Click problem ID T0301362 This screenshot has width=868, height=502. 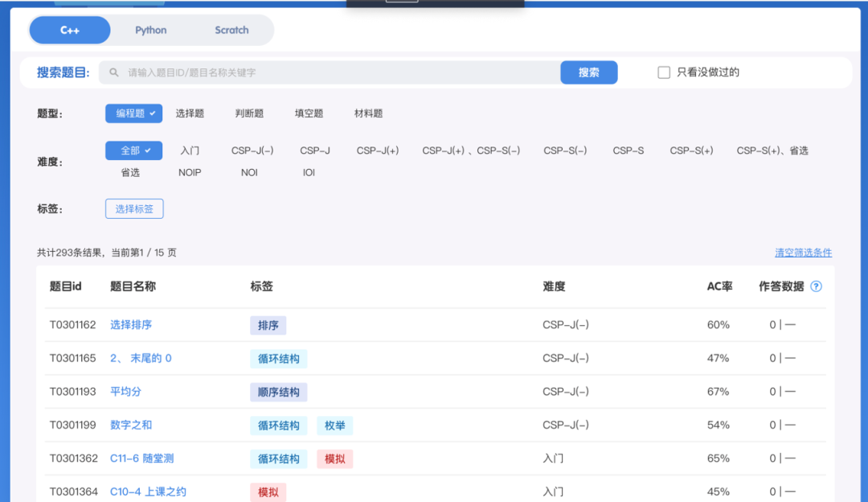73,459
